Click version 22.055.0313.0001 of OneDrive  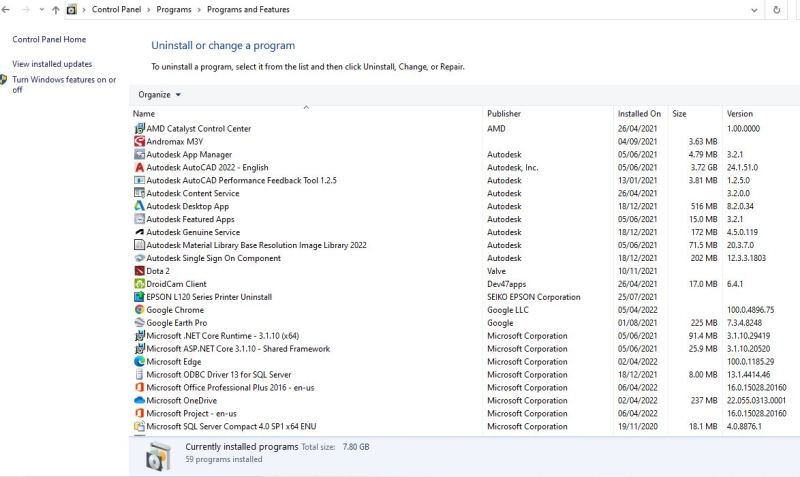tap(757, 400)
